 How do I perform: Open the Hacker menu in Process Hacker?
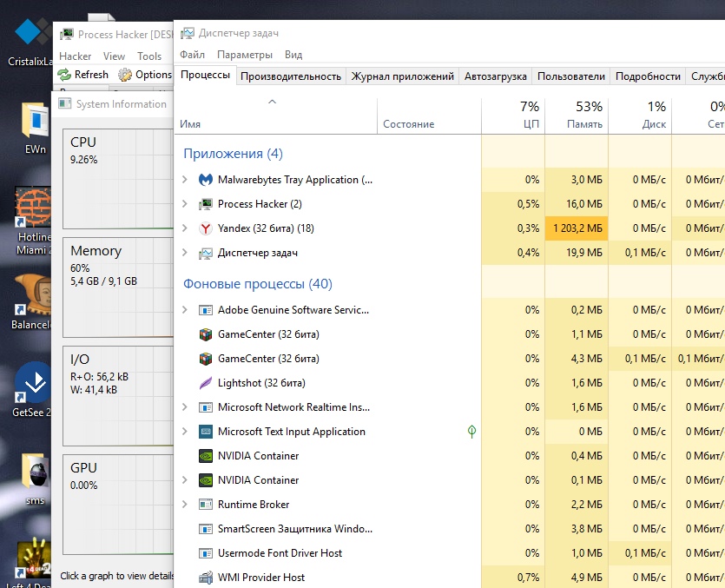(x=75, y=56)
